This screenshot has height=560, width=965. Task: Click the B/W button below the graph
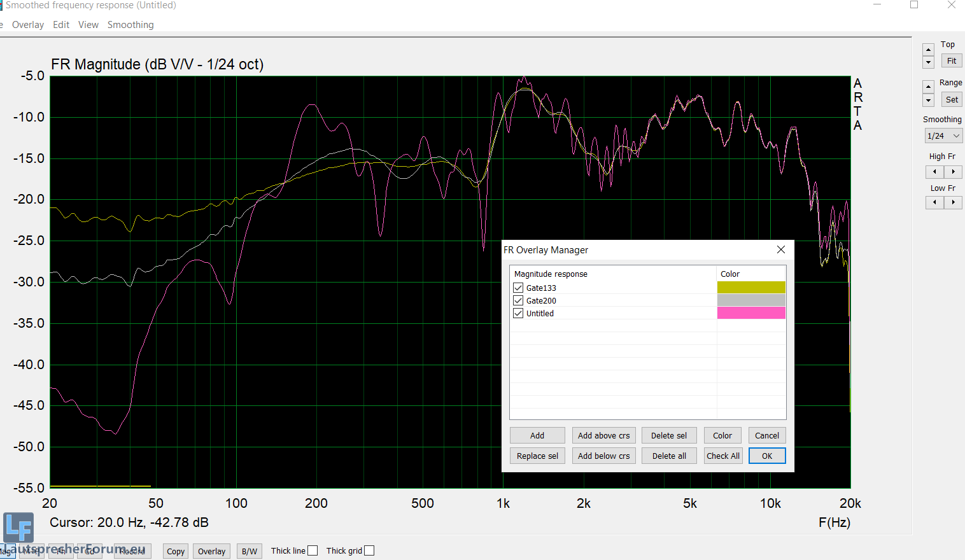click(250, 551)
